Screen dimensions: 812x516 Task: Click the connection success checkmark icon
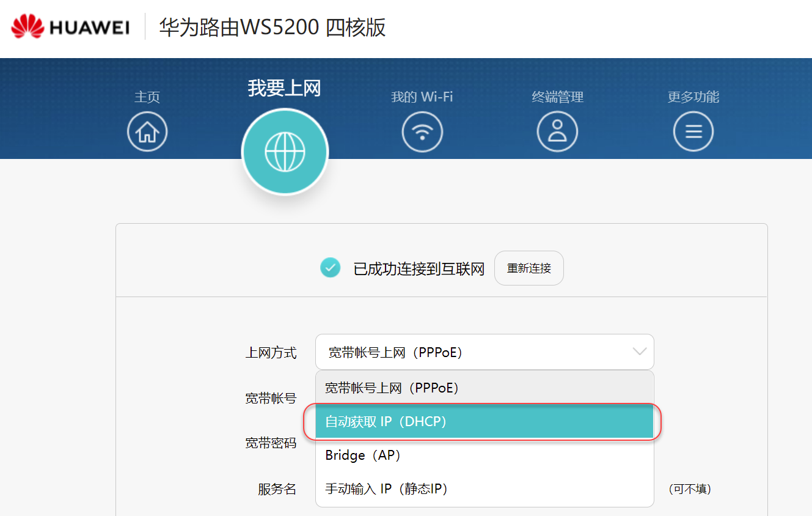click(331, 268)
